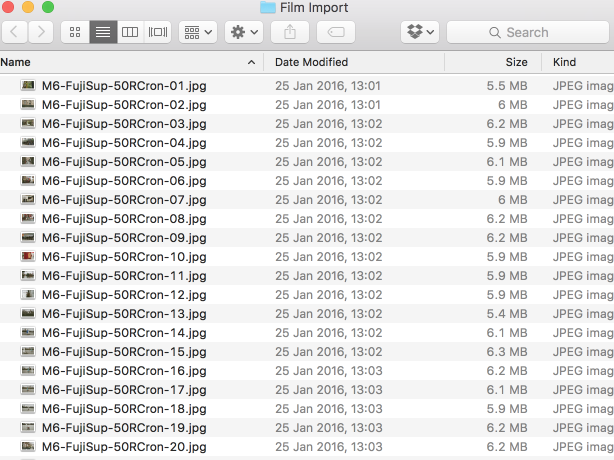Switch to column view
The width and height of the screenshot is (614, 460).
130,32
